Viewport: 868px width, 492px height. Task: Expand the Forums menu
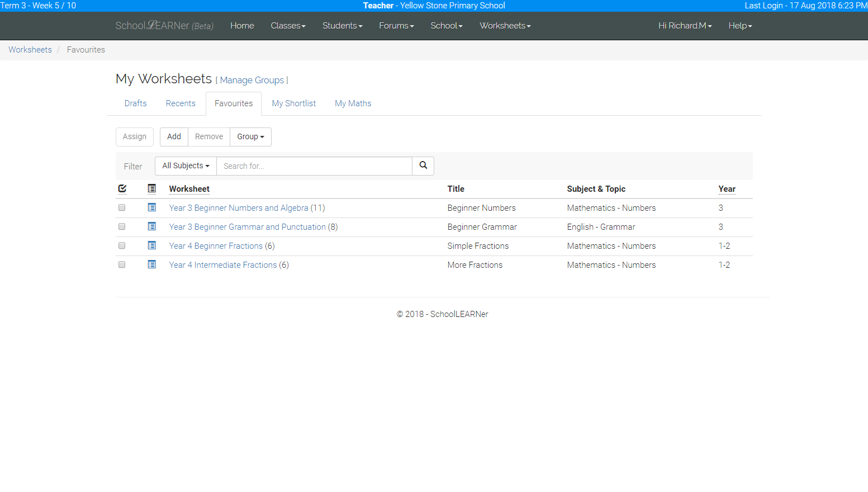(396, 26)
